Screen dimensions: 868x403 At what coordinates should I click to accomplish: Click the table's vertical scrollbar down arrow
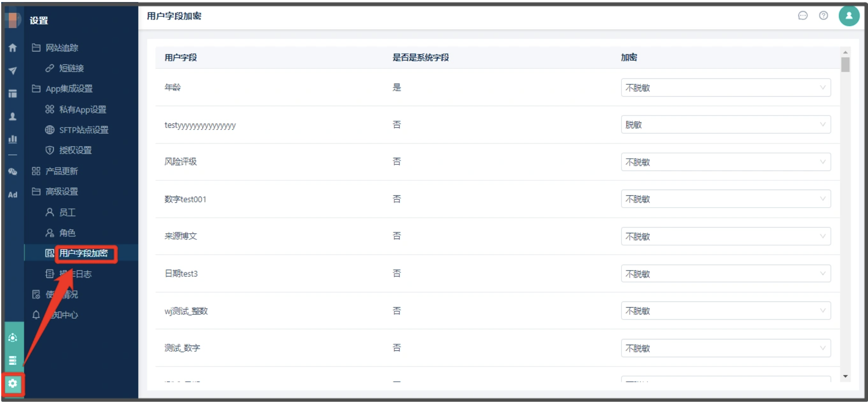(x=845, y=376)
